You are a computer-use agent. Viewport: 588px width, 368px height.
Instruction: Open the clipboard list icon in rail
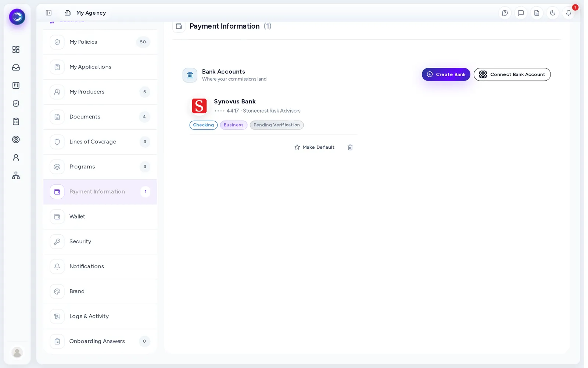click(16, 121)
